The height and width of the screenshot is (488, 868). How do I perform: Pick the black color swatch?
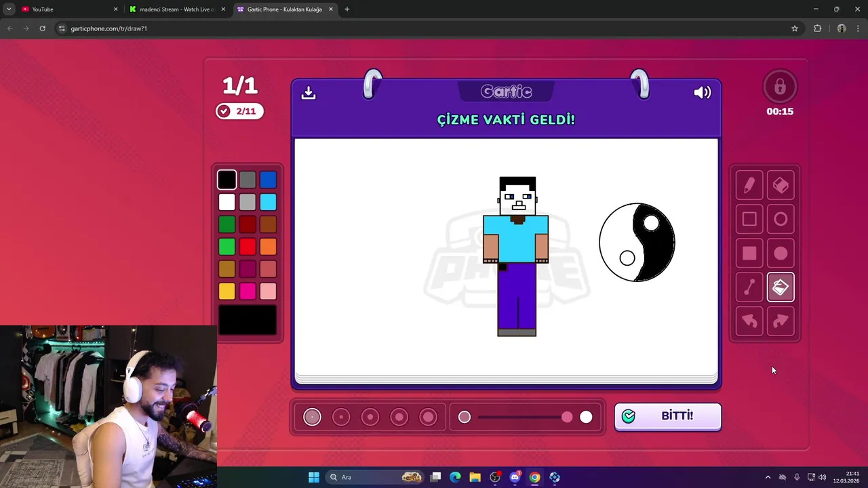coord(227,180)
